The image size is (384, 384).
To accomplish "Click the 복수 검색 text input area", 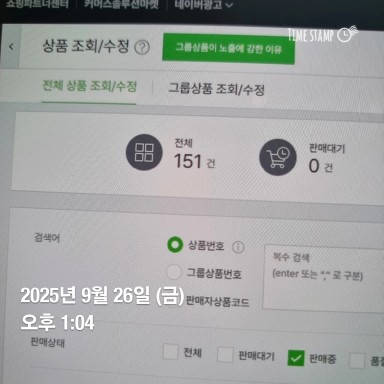I will [323, 279].
